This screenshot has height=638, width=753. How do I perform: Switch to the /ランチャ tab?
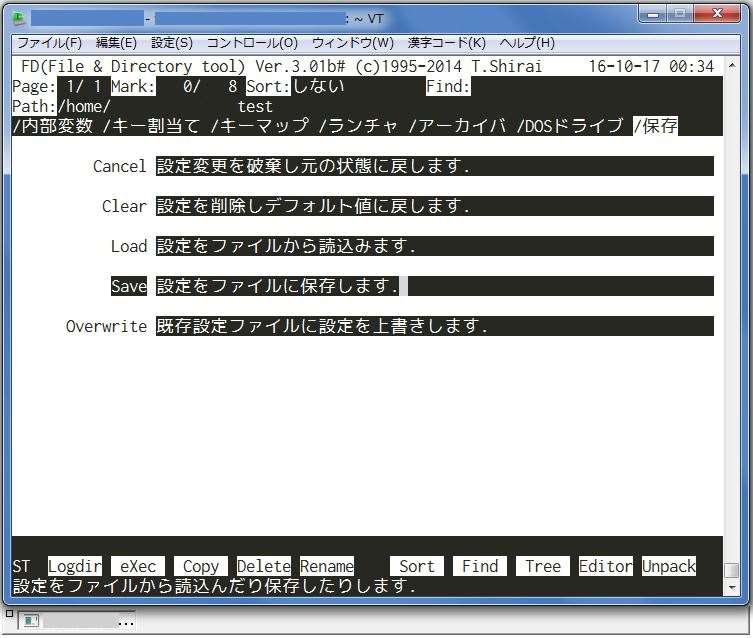coord(359,126)
